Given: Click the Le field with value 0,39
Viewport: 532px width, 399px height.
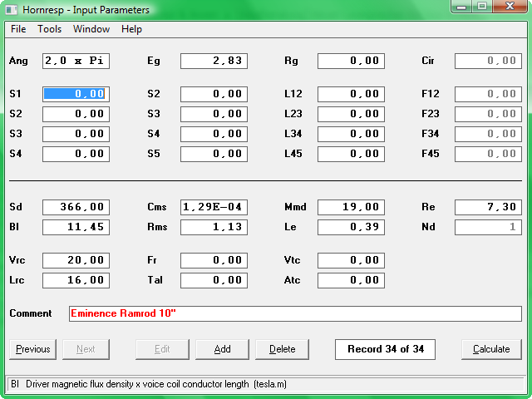Looking at the screenshot, I should coord(351,227).
